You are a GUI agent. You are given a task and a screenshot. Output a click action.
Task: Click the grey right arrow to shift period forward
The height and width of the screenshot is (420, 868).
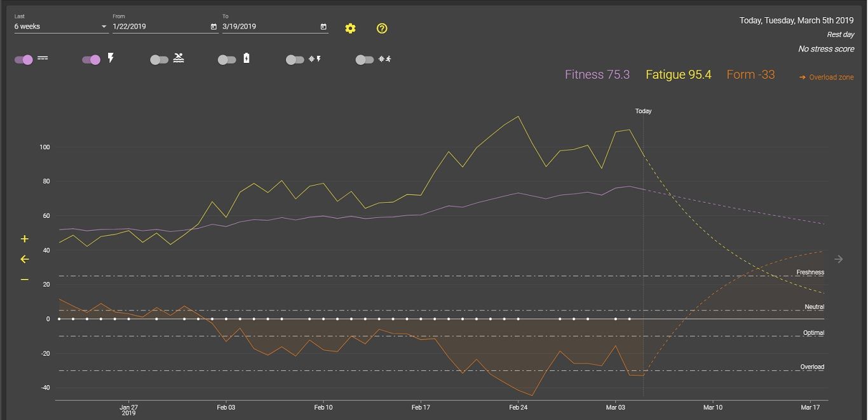(x=839, y=259)
